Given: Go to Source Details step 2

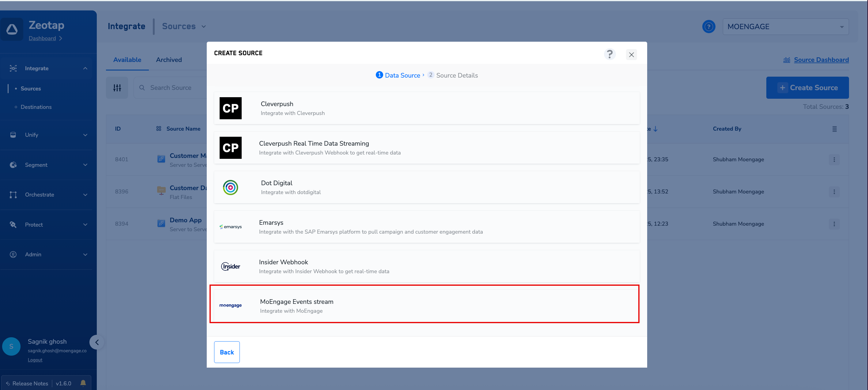Looking at the screenshot, I should tap(453, 75).
